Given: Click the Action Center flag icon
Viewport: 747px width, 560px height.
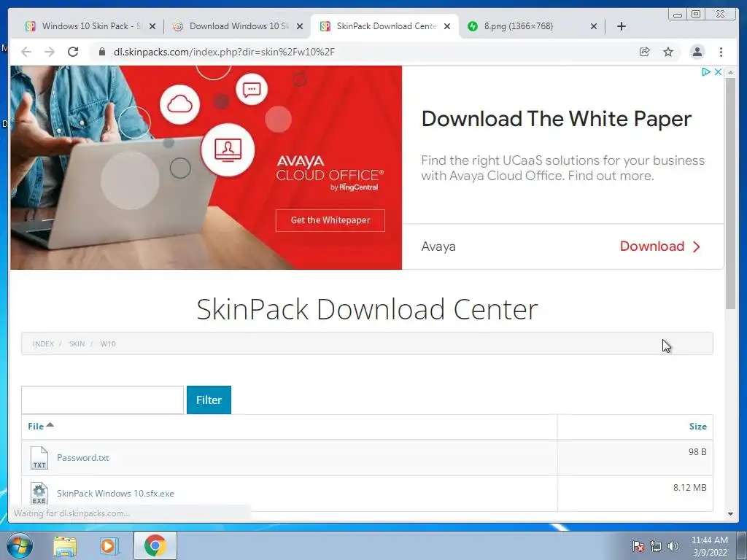Looking at the screenshot, I should click(638, 546).
